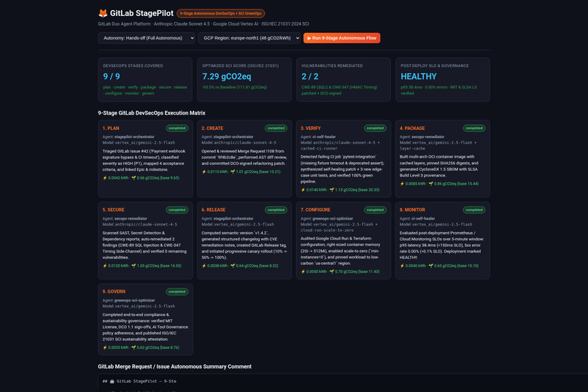Click the completed badge on GOVERN card
The image size is (588, 392).
[x=177, y=292]
